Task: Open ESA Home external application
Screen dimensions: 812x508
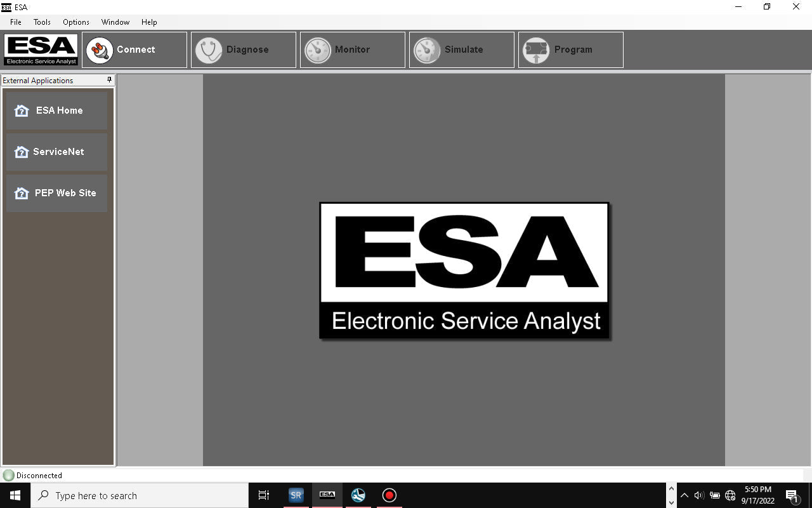Action: (x=57, y=110)
